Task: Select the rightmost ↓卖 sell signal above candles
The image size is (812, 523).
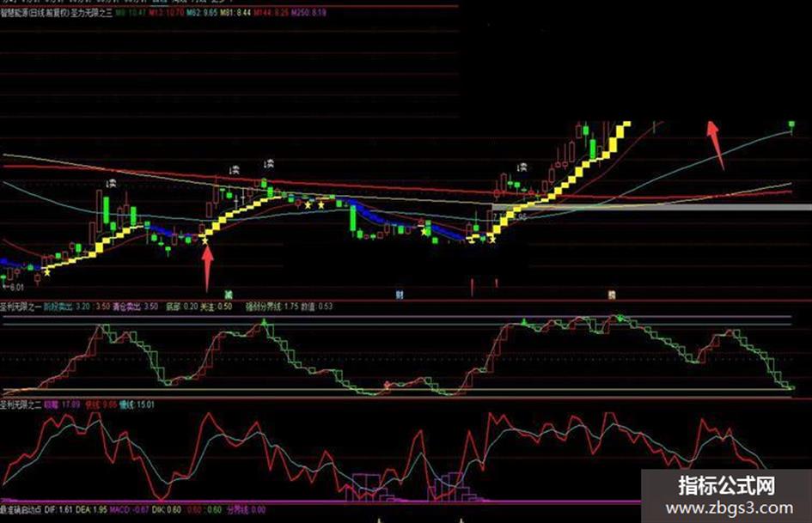Action: point(522,167)
